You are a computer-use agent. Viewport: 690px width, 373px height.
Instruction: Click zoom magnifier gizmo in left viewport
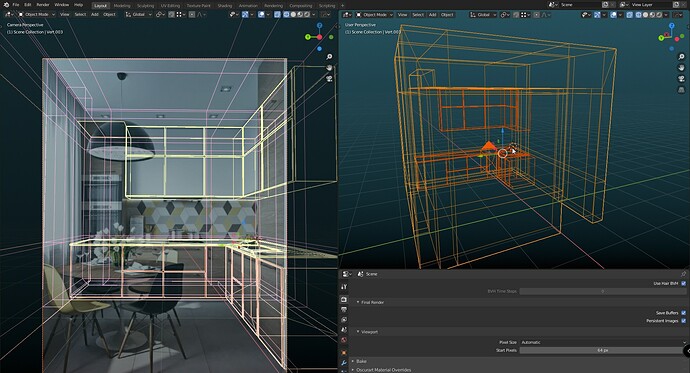(329, 57)
